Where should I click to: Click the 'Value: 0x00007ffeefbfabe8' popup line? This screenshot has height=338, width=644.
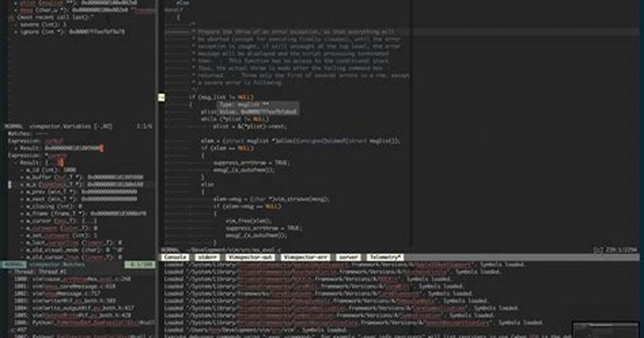(257, 112)
